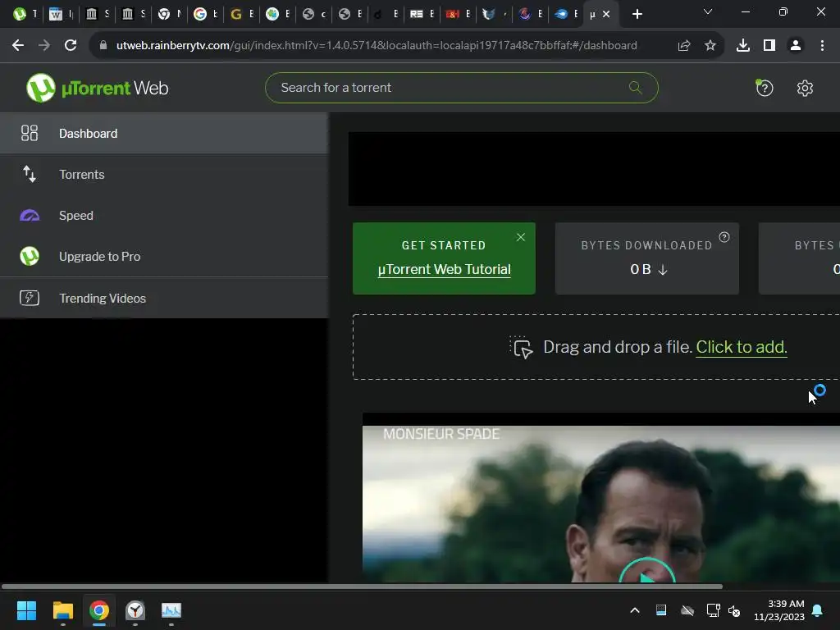This screenshot has height=630, width=840.
Task: Click the 'Click to add.' link
Action: pos(742,347)
